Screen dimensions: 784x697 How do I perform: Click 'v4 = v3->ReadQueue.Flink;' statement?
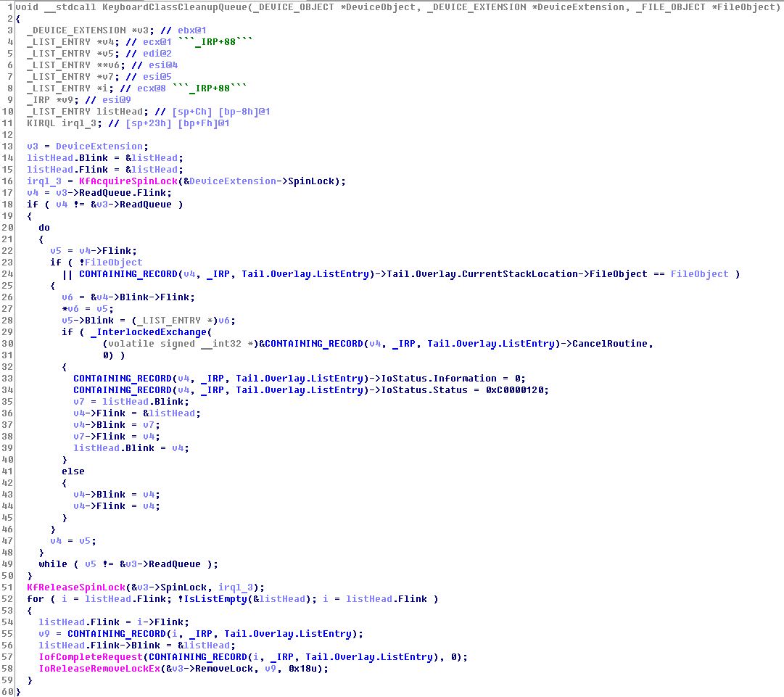click(x=99, y=192)
